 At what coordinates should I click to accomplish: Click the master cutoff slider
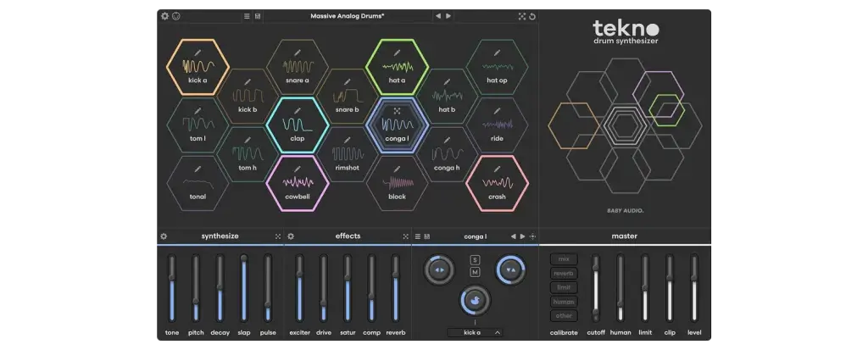[x=596, y=287]
